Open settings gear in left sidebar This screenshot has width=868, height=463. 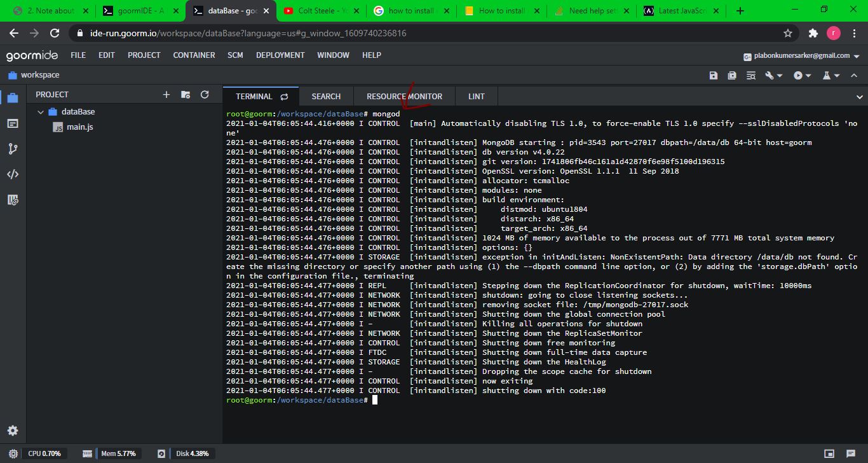coord(13,431)
